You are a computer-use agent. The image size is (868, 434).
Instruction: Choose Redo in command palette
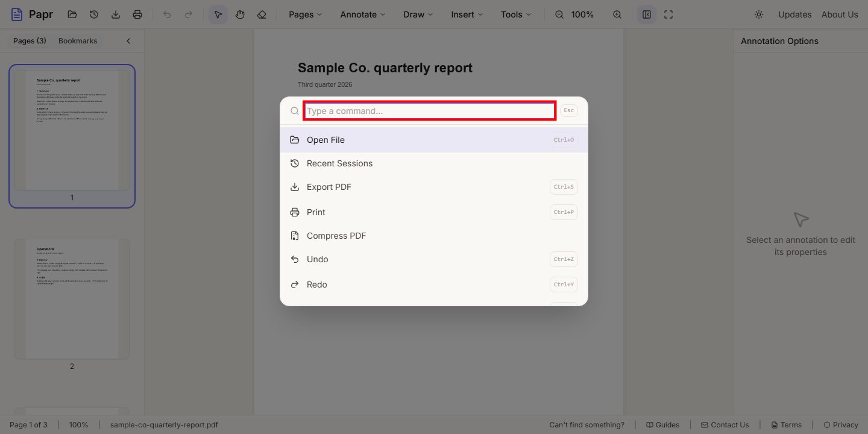click(x=434, y=285)
